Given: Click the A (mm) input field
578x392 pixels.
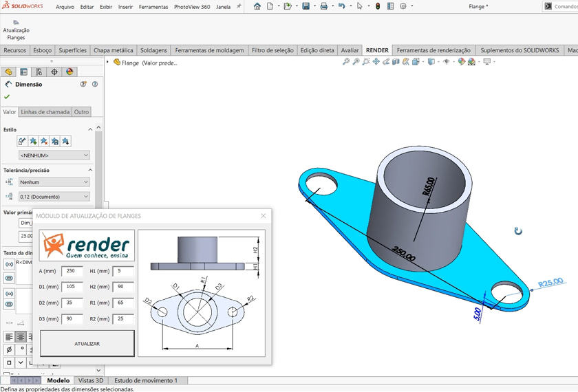Looking at the screenshot, I should tap(72, 271).
